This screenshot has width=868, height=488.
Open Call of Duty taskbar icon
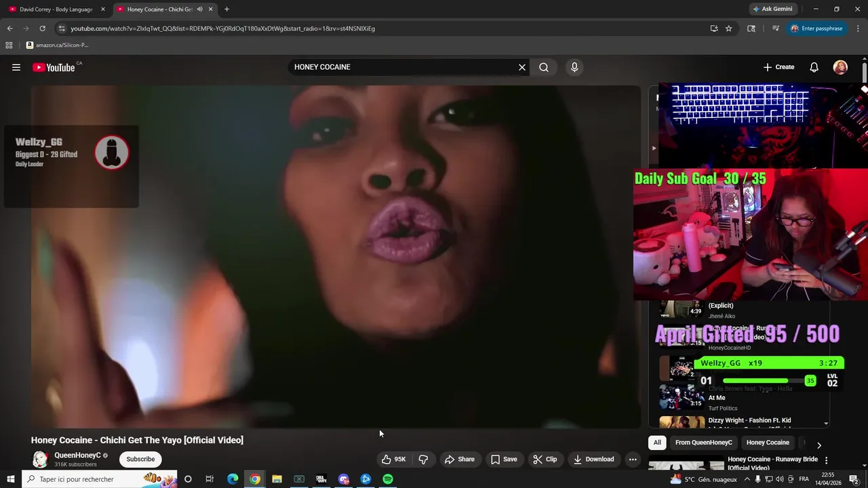click(321, 479)
